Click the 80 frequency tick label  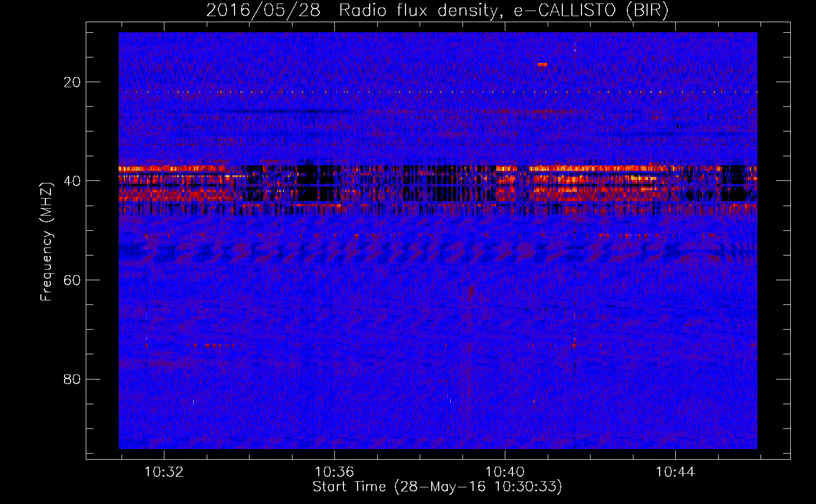pyautogui.click(x=72, y=379)
